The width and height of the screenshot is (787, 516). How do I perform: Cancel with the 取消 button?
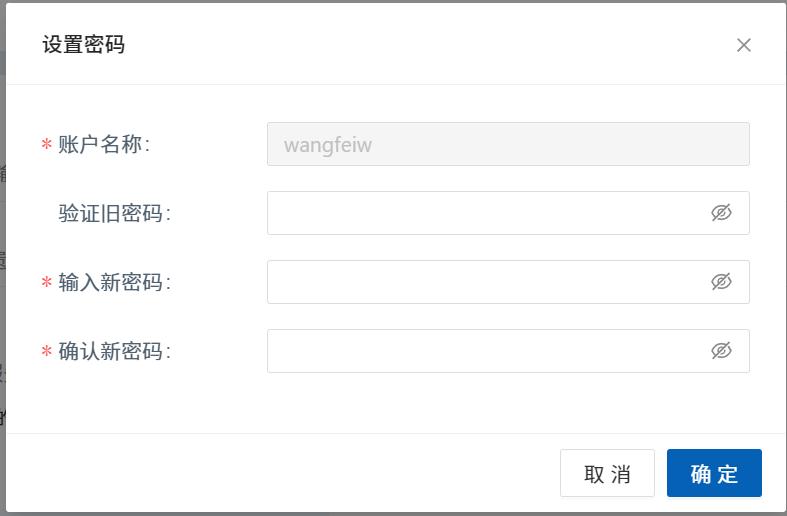[607, 473]
